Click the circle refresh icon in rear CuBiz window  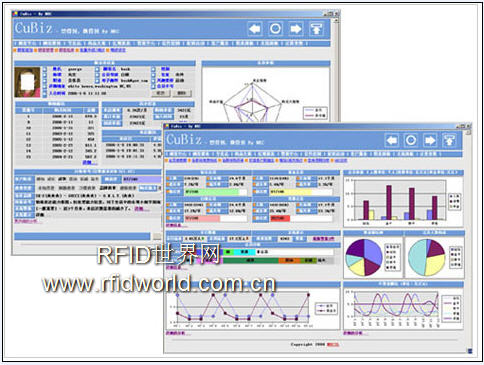[x=275, y=29]
